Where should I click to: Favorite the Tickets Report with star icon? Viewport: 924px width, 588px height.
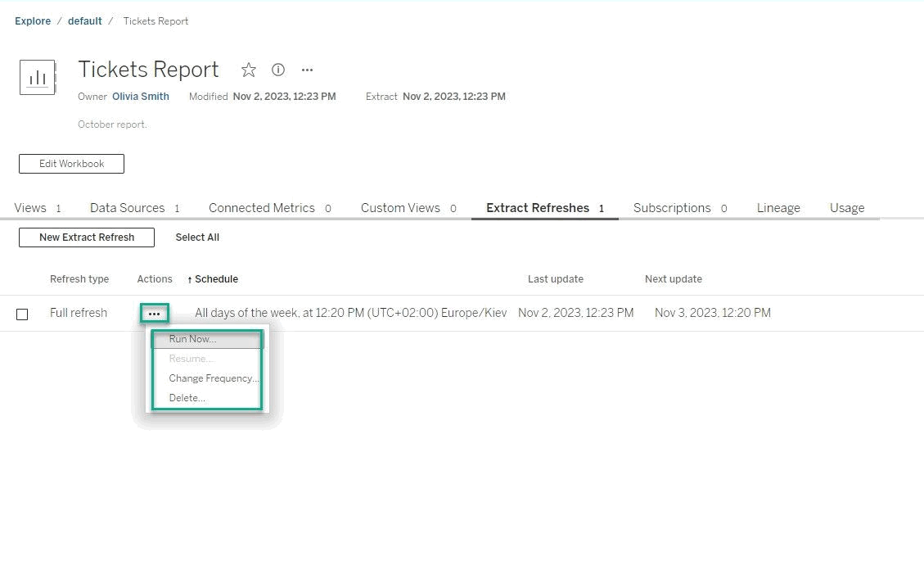[249, 70]
